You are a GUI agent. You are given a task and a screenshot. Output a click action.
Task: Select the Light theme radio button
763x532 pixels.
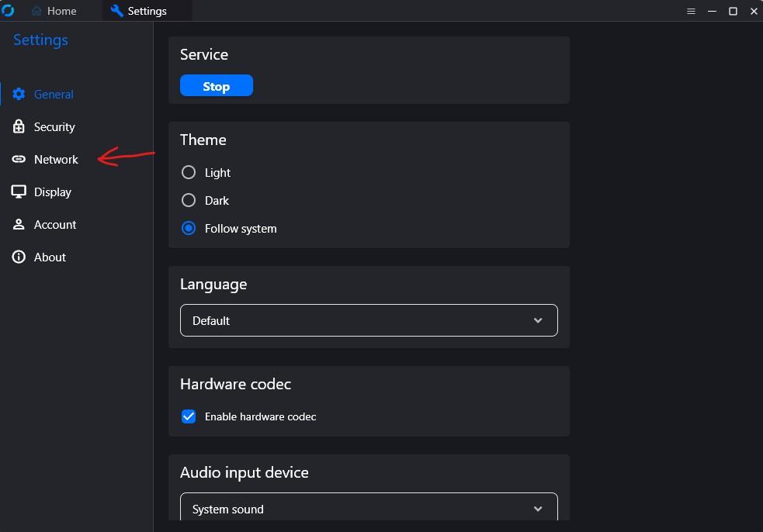pyautogui.click(x=189, y=172)
